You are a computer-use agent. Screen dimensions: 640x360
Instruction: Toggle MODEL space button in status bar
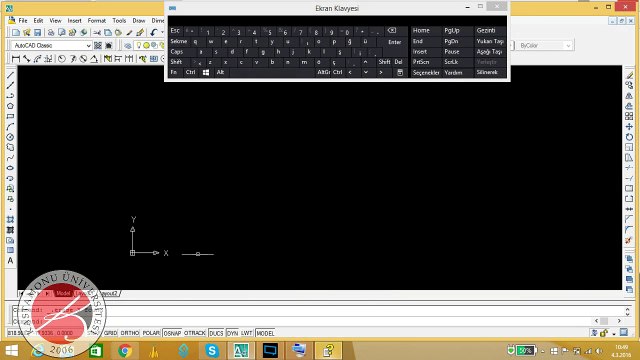[265, 333]
